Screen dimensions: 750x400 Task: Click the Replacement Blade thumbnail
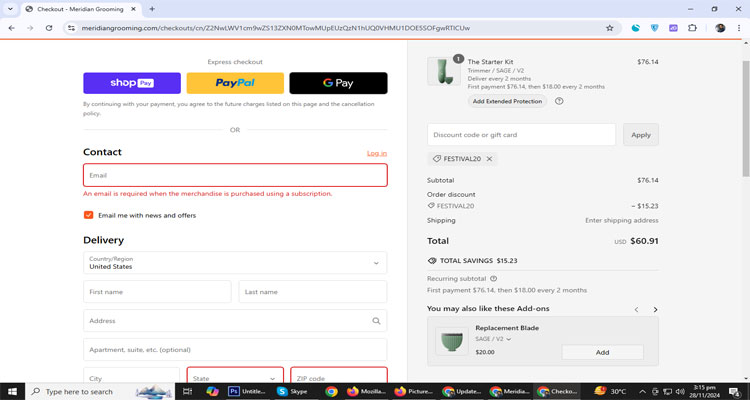452,341
